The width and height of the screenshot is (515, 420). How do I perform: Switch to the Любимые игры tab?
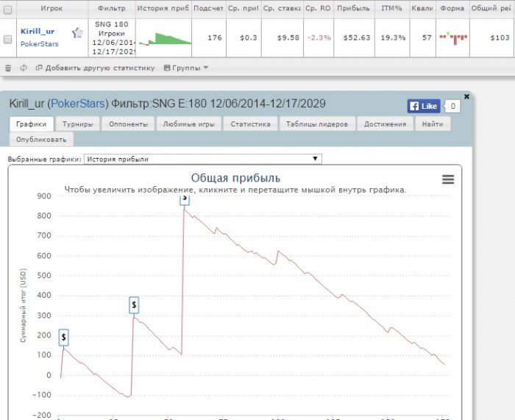click(x=189, y=124)
